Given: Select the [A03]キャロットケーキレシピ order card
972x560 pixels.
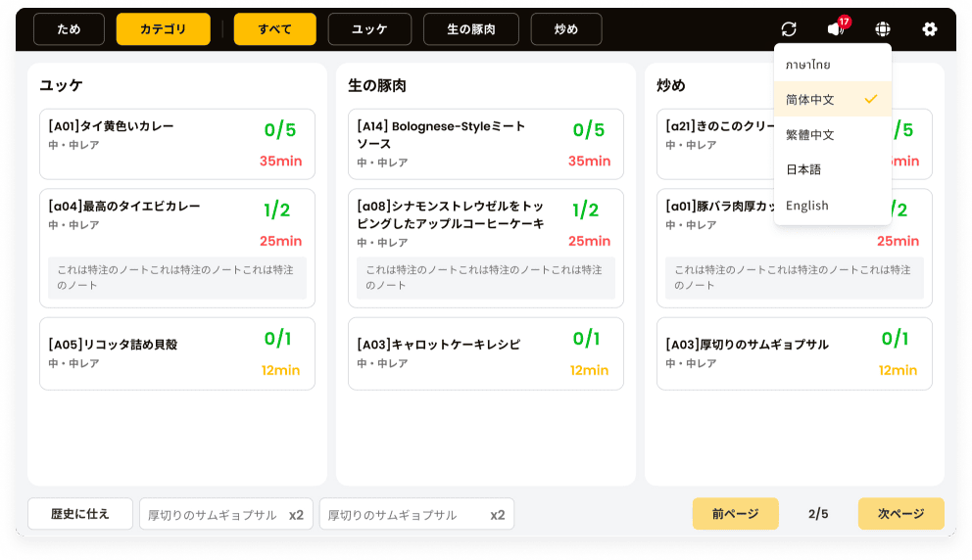Looking at the screenshot, I should (486, 353).
